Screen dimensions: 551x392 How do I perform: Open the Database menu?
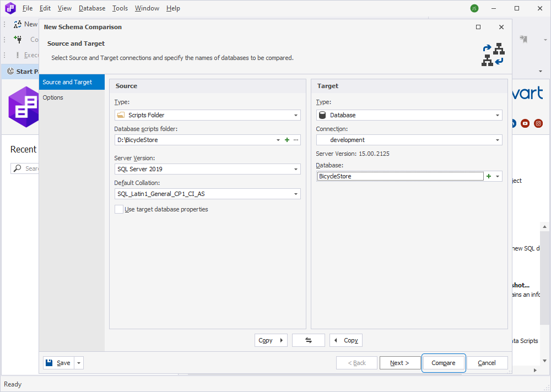pyautogui.click(x=91, y=8)
